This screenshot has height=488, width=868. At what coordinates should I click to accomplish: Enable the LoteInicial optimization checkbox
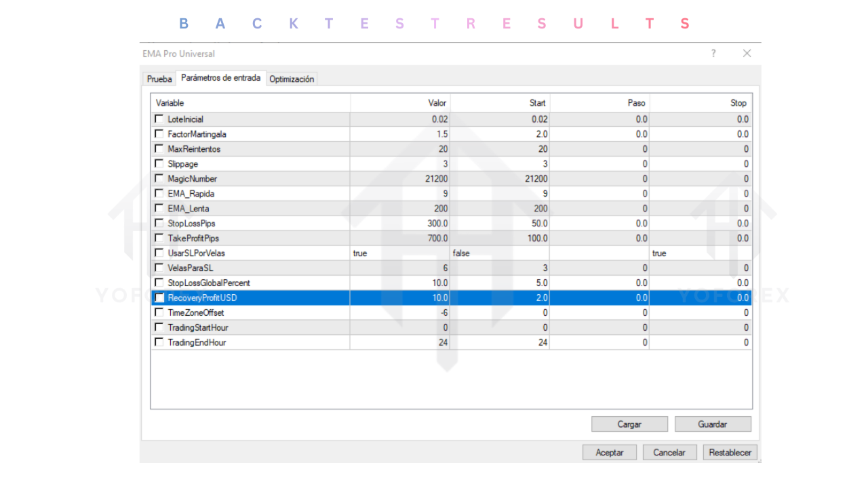(x=158, y=118)
